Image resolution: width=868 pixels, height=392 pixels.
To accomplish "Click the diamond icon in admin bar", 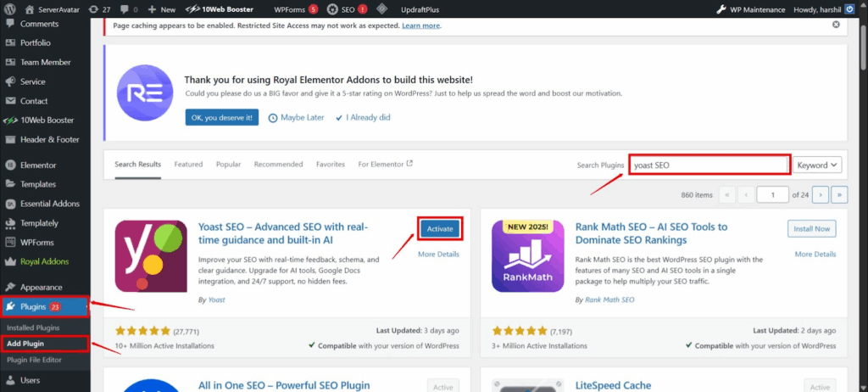I will pos(381,9).
